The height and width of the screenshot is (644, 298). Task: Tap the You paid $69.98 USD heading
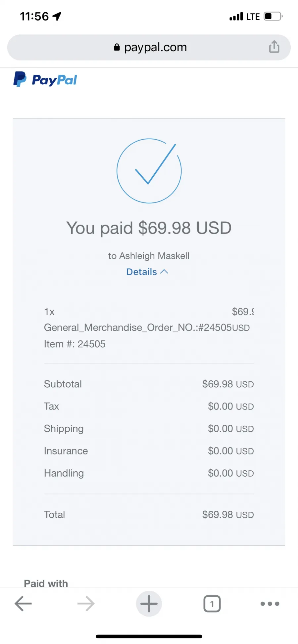[149, 228]
